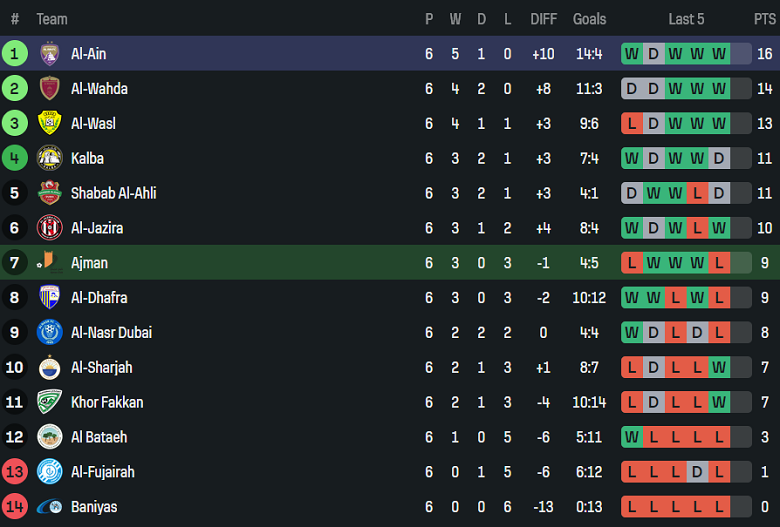Click the Last 5 column header
This screenshot has height=527, width=780.
tap(686, 19)
